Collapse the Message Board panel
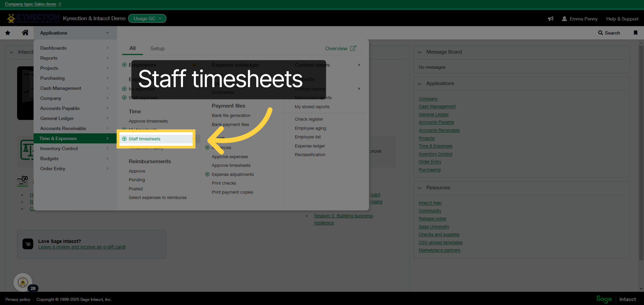Viewport: 644px width, 305px height. (420, 52)
